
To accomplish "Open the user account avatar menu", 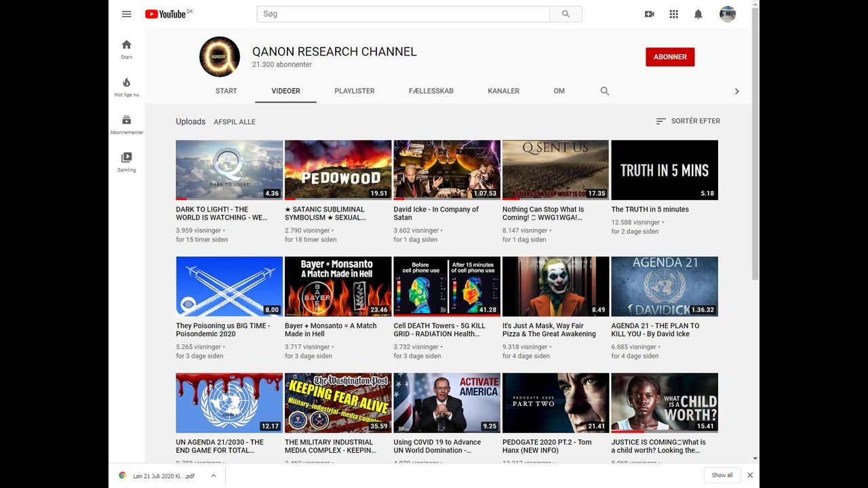I will (x=727, y=14).
